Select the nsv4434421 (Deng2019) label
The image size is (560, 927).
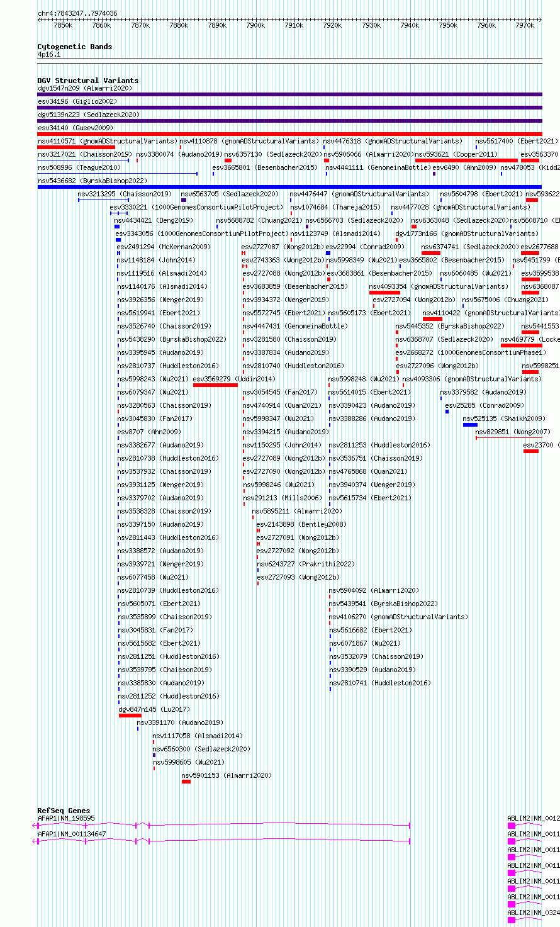[154, 220]
